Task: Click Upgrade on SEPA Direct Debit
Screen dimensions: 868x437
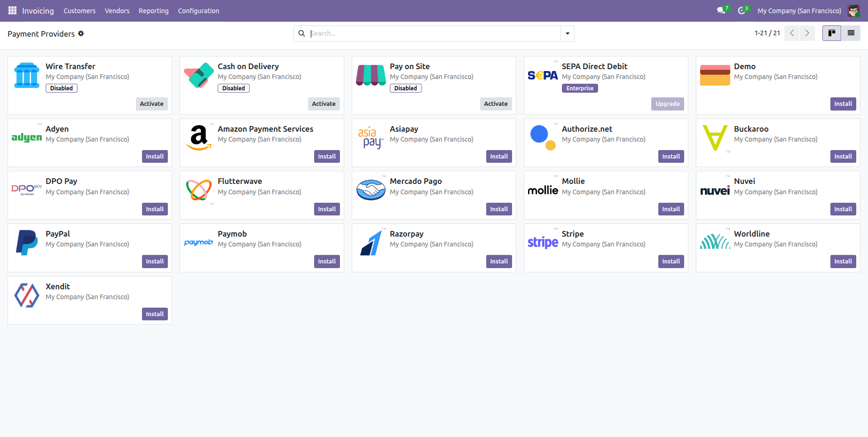Action: tap(668, 104)
